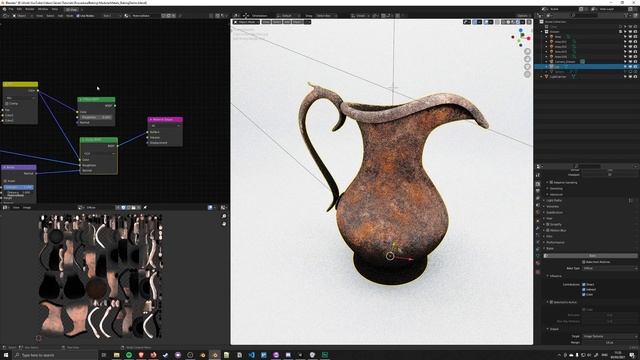This screenshot has width=640, height=360.
Task: Open Object Mode dropdown in viewport
Action: (x=247, y=22)
